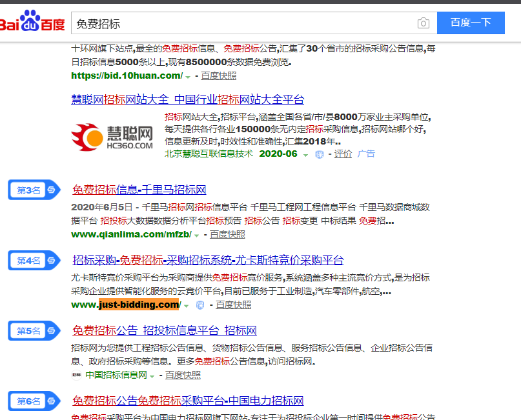Click the 保 shield icon after just-bidding.com URL
The width and height of the screenshot is (521, 420).
[x=200, y=305]
